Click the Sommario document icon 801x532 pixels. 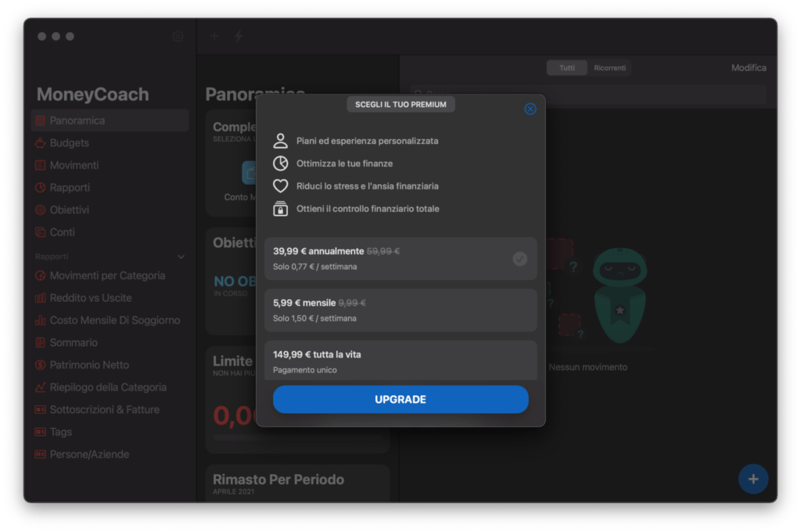[41, 343]
